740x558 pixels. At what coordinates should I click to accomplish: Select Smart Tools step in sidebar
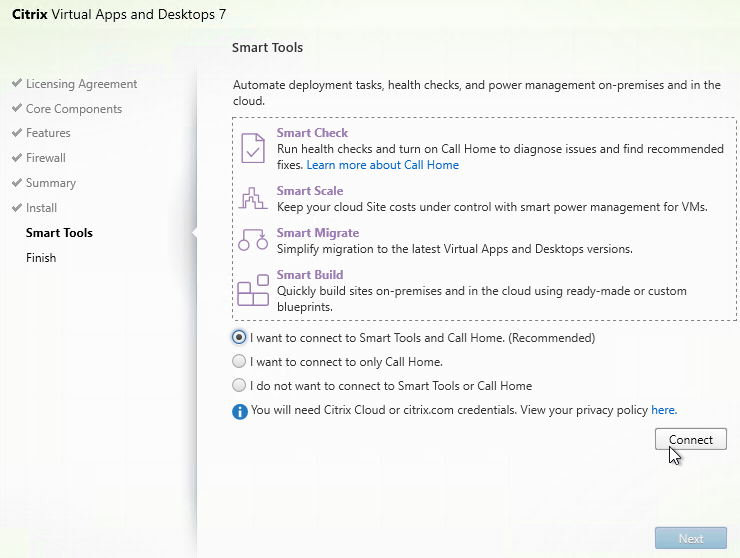pyautogui.click(x=59, y=233)
